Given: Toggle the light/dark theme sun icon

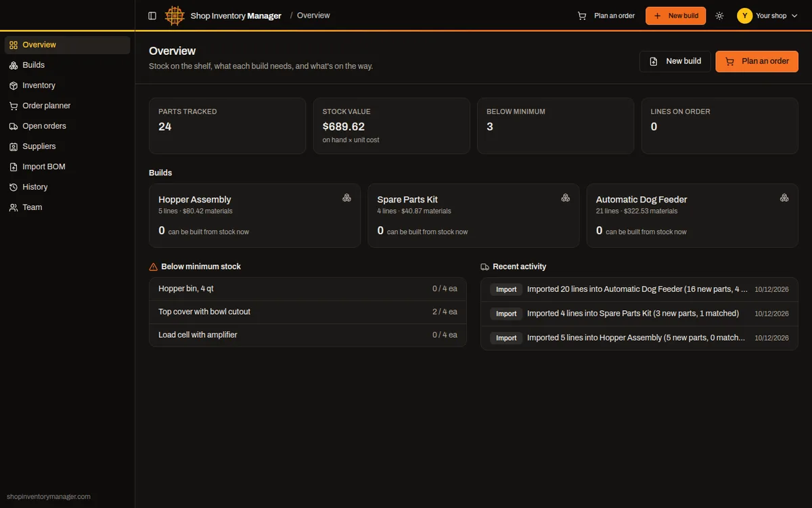Looking at the screenshot, I should (719, 16).
